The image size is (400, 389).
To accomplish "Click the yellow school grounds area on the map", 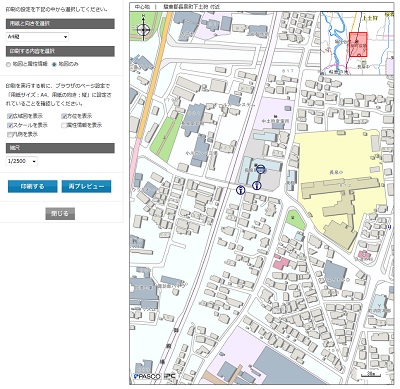I will [337, 157].
